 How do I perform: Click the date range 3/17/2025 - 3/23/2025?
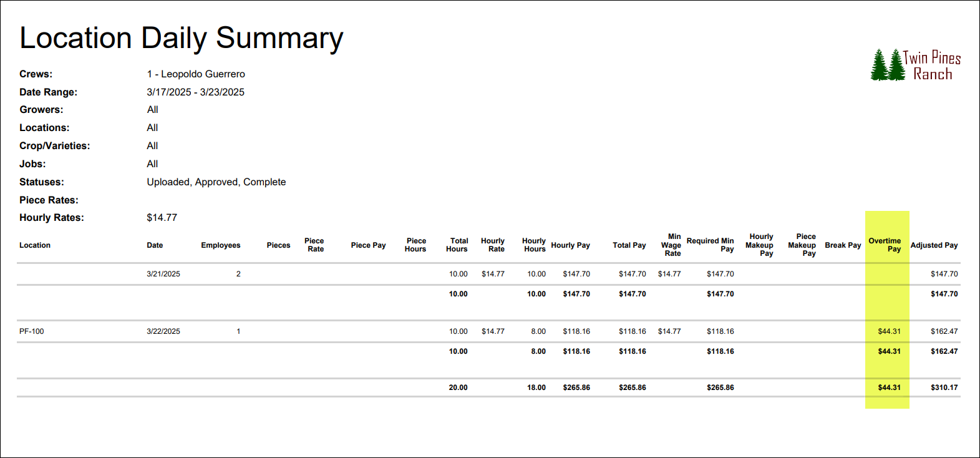[x=195, y=92]
